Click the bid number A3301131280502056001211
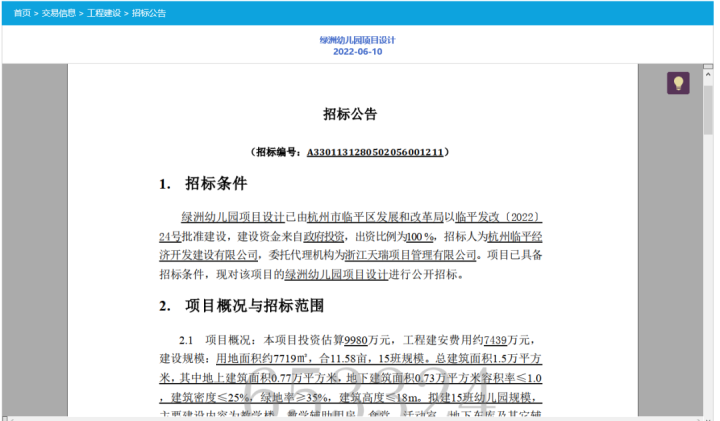This screenshot has height=421, width=720. pyautogui.click(x=375, y=152)
